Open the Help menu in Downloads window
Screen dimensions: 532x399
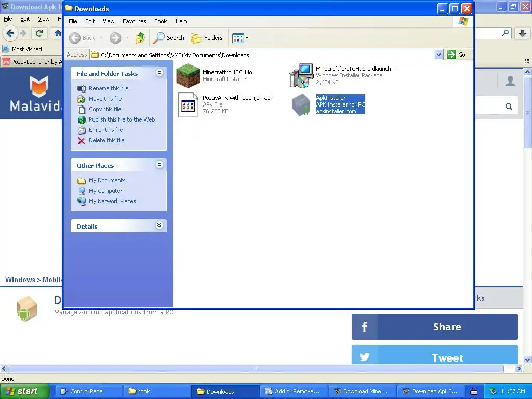click(181, 21)
